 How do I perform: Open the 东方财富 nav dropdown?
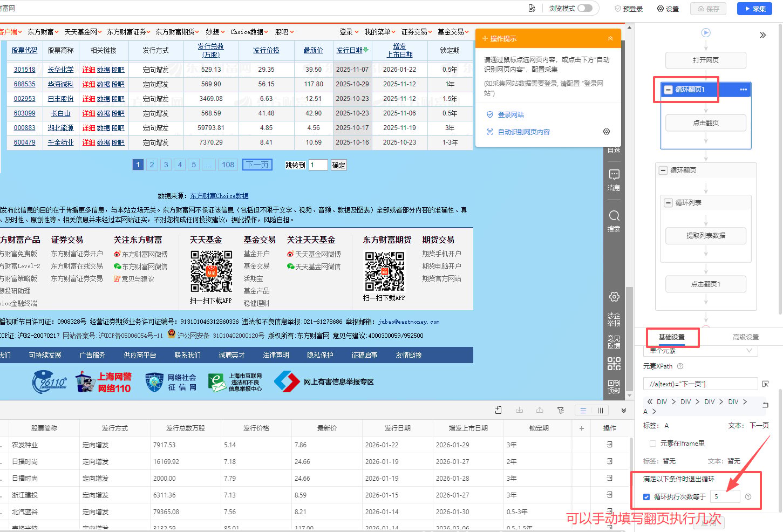(x=44, y=32)
